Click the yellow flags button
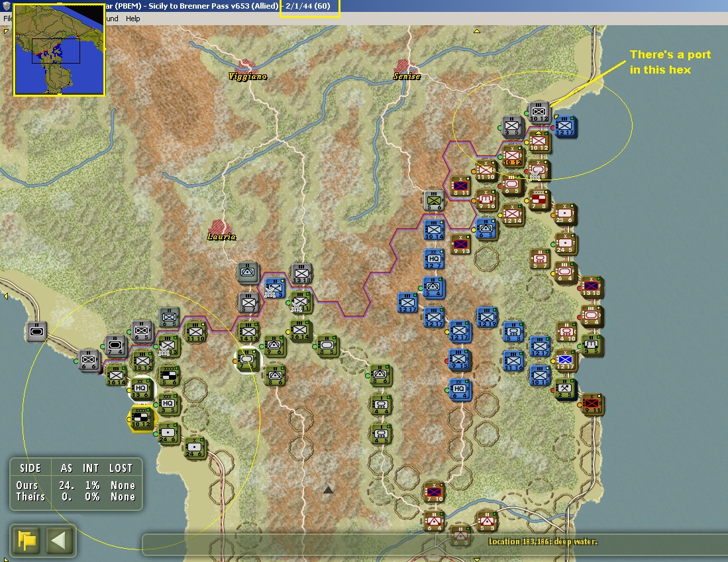Viewport: 728px width, 562px height. pyautogui.click(x=27, y=541)
